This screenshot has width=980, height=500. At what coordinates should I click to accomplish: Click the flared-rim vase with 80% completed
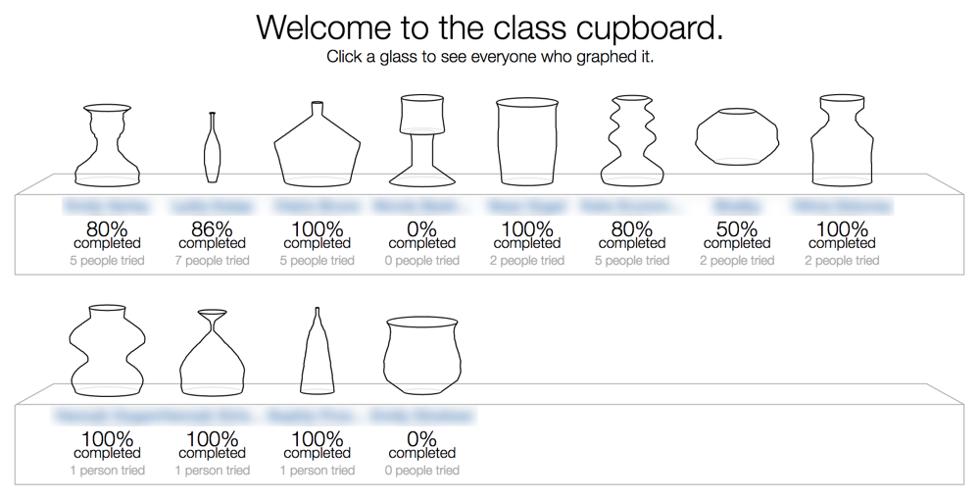point(107,145)
